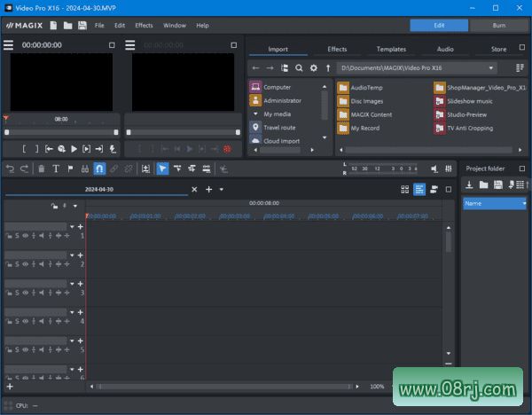Open project tab dropdown arrow
The width and height of the screenshot is (532, 415).
coord(221,190)
